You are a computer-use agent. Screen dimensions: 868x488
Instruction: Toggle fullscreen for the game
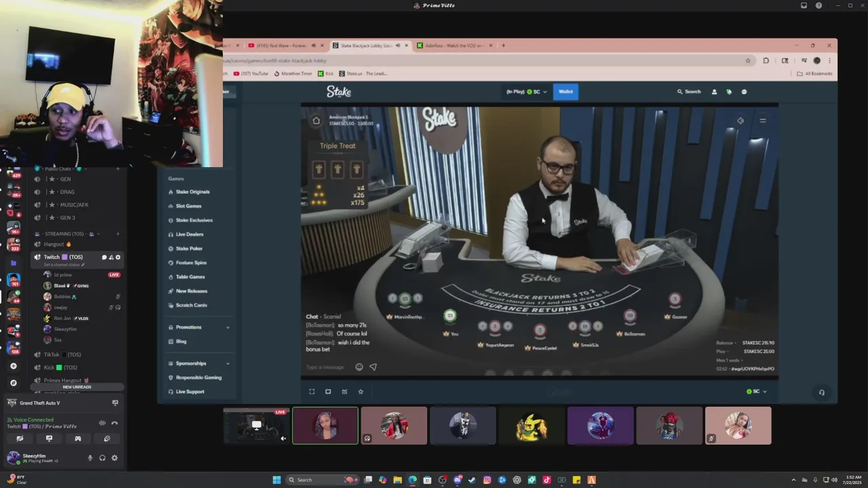click(x=312, y=392)
